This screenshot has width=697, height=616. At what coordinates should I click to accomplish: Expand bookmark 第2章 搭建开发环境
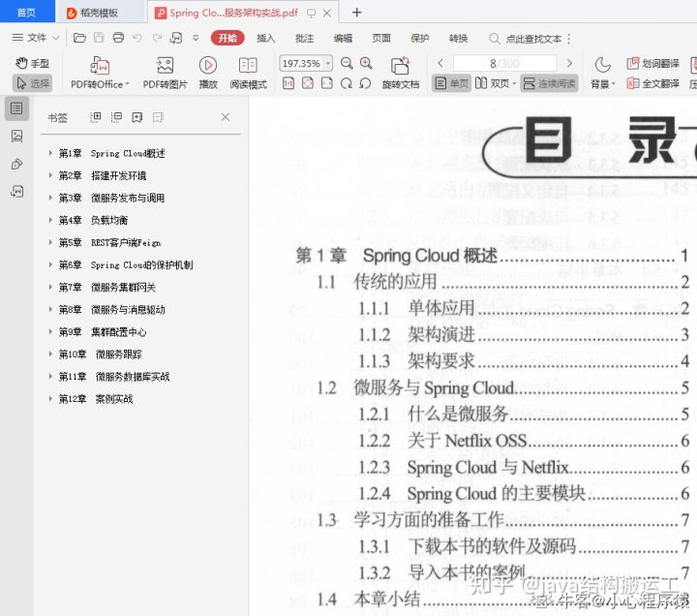pyautogui.click(x=50, y=175)
